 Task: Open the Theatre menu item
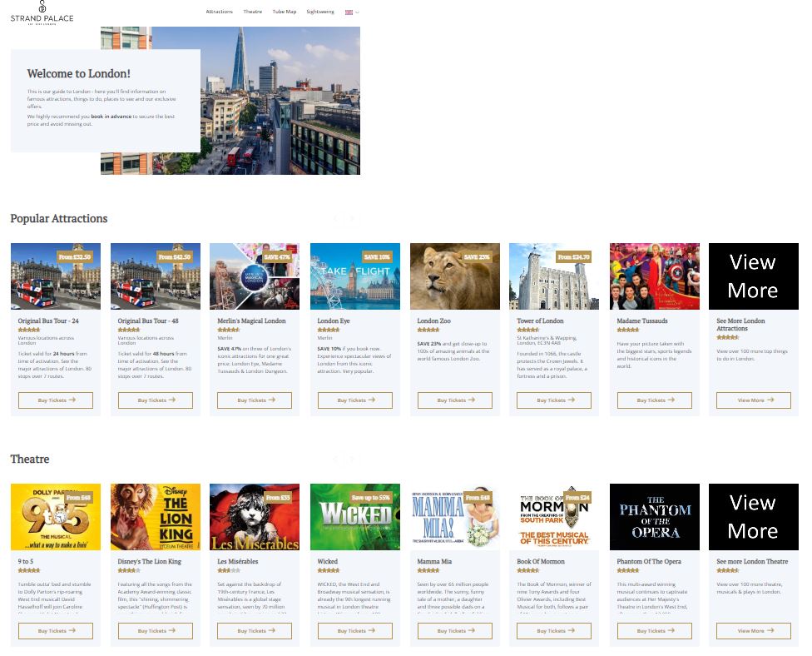tap(253, 12)
